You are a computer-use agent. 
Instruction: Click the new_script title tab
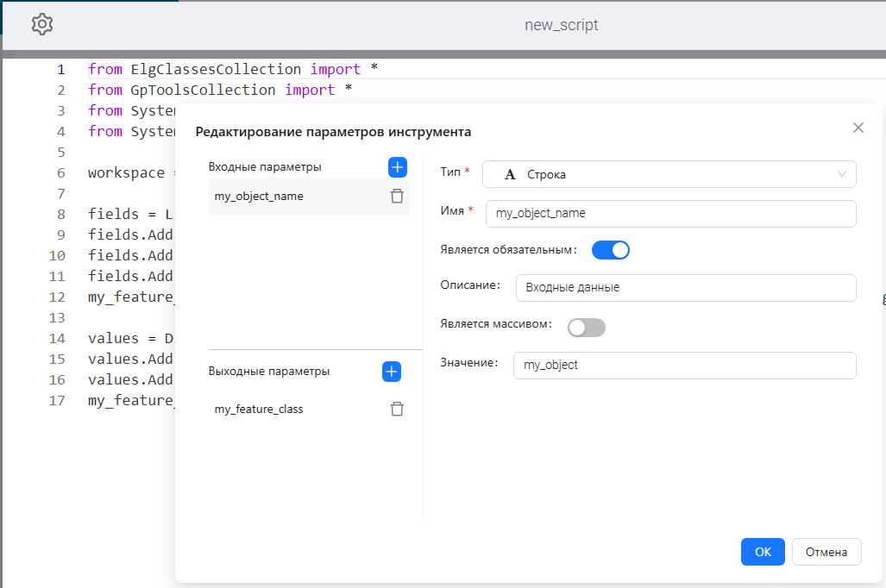[x=561, y=25]
